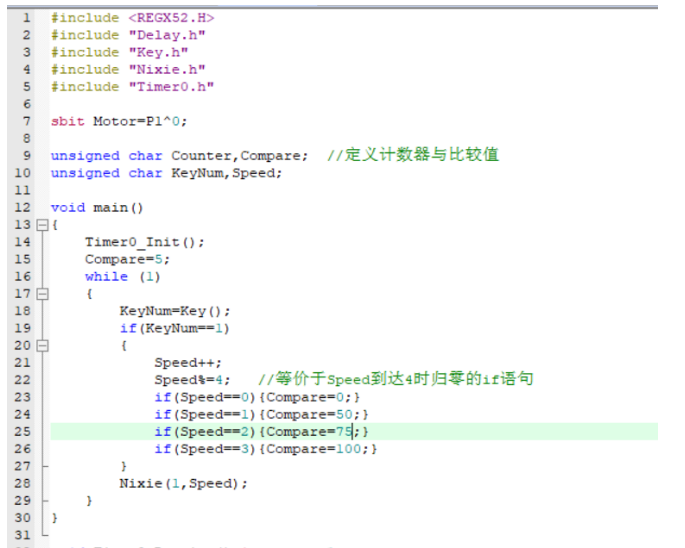Collapse the while loop fold at line 17

coord(42,294)
